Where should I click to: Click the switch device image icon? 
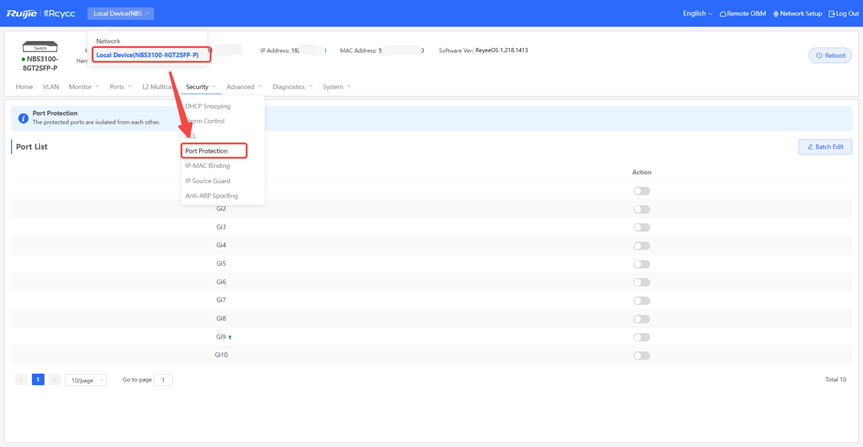click(40, 47)
